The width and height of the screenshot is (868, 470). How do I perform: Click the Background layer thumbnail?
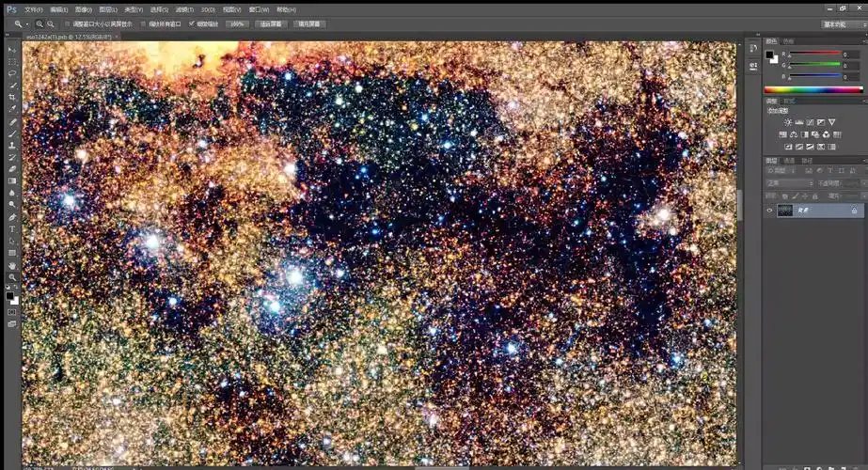785,211
